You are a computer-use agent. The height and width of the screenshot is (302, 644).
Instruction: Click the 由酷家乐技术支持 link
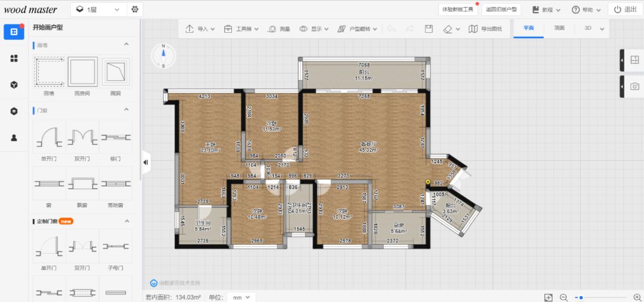click(175, 283)
